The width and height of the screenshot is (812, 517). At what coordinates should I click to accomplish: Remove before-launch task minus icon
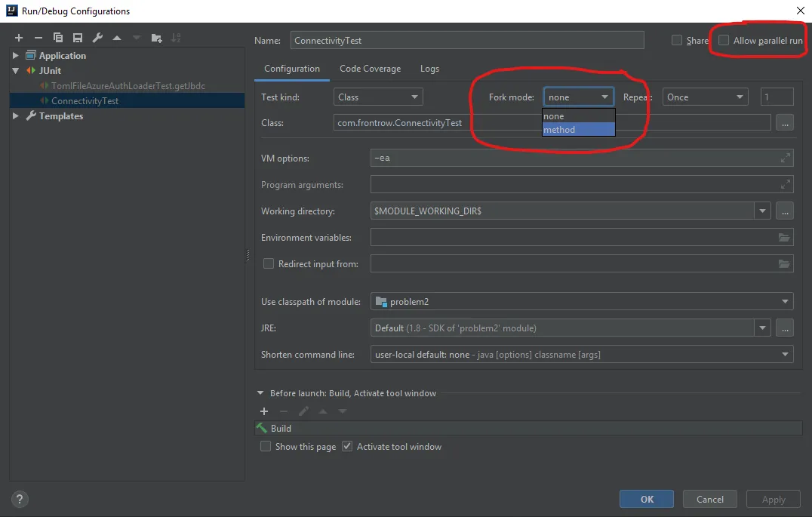click(284, 411)
